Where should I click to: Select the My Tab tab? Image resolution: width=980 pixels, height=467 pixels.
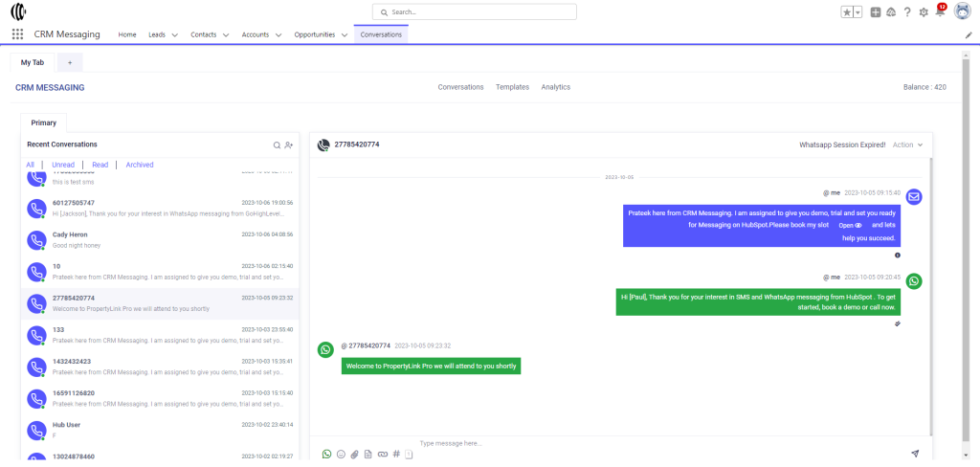tap(33, 62)
